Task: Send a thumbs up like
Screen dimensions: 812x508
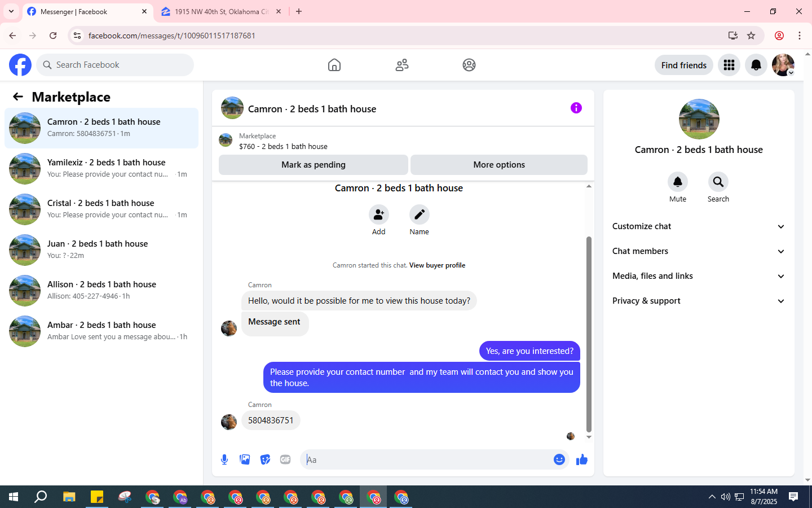Action: (582, 459)
